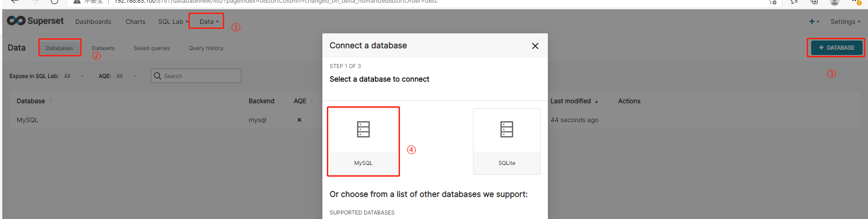Click the search magnifier icon

point(157,76)
